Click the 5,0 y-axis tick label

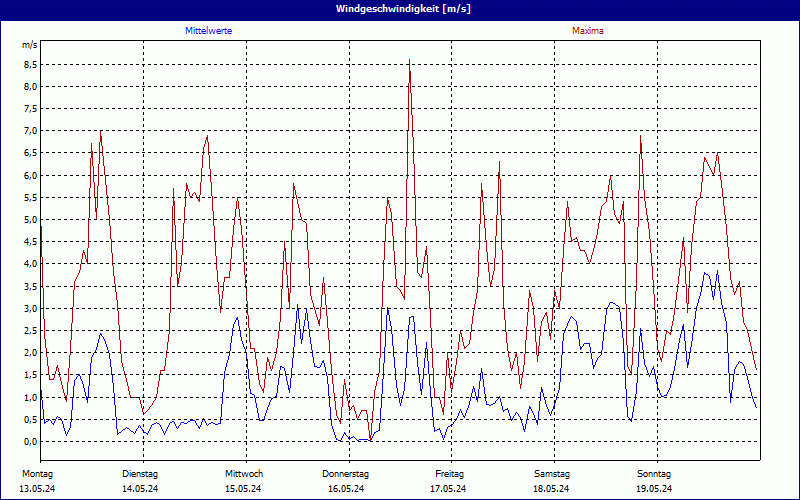click(x=30, y=220)
